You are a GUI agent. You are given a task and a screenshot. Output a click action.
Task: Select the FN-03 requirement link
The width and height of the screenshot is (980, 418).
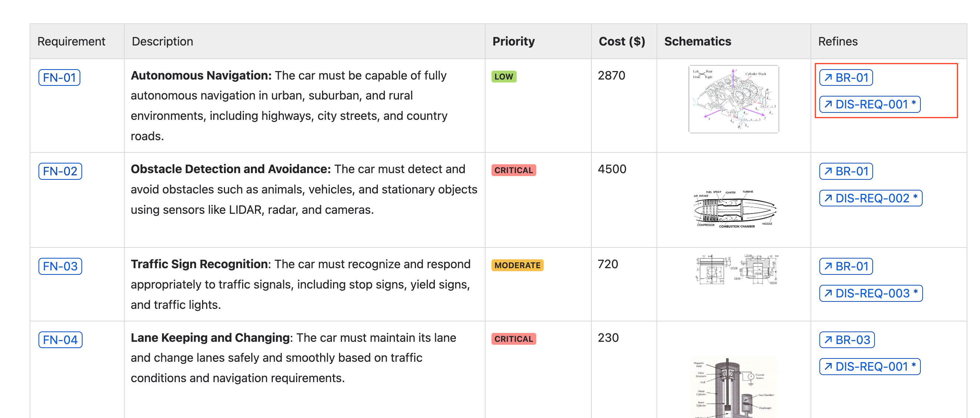point(60,267)
